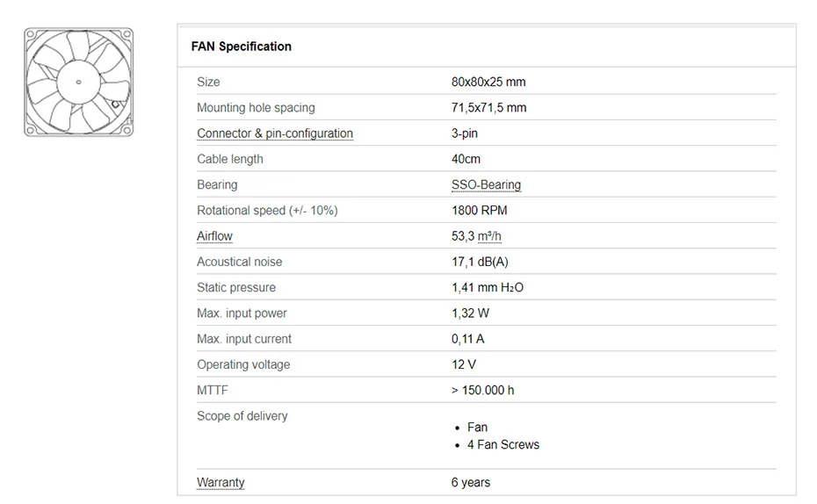
Task: Click the Mounting hole spacing label
Action: pyautogui.click(x=256, y=108)
